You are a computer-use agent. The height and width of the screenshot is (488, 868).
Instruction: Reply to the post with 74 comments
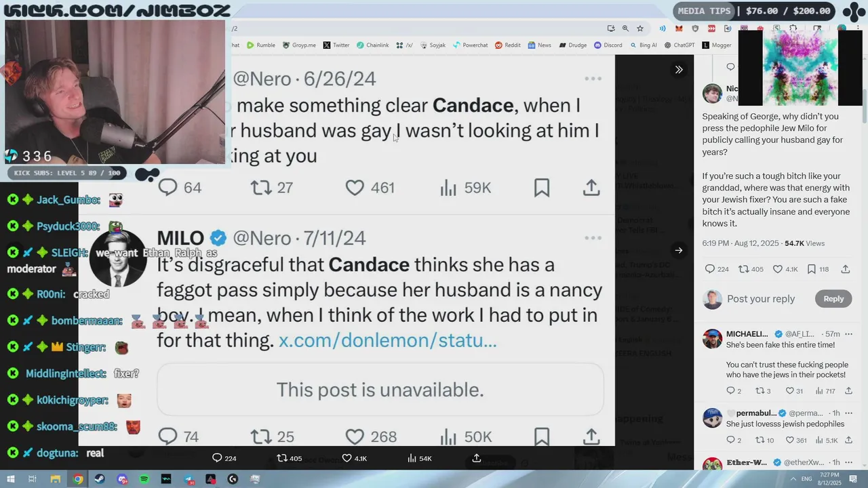178,436
